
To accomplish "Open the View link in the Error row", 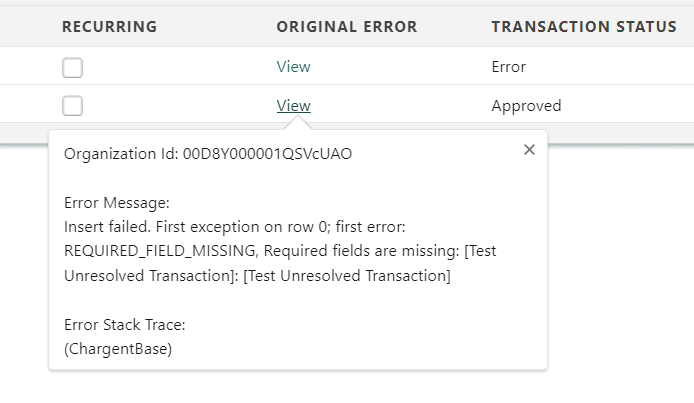I will pyautogui.click(x=293, y=67).
